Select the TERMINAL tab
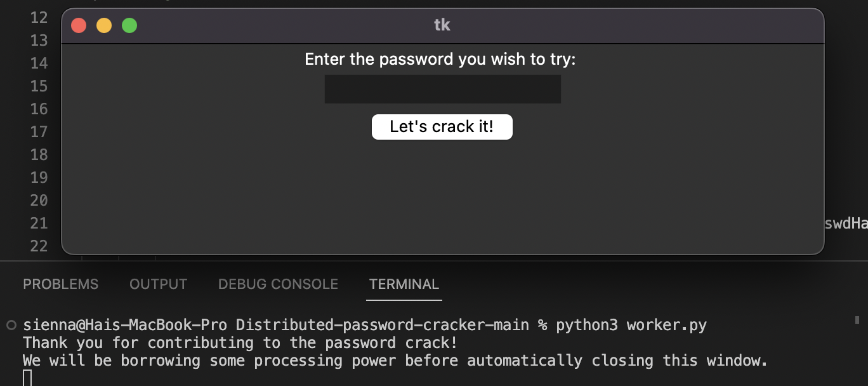 point(404,284)
